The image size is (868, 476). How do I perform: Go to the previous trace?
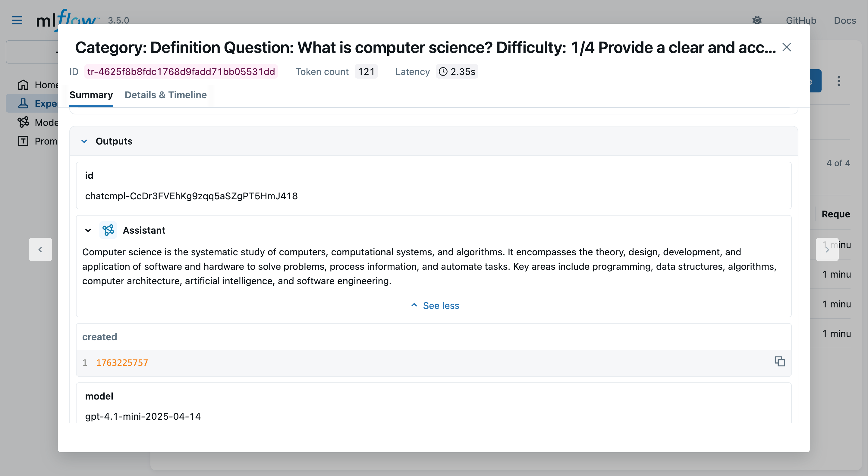[x=40, y=250]
